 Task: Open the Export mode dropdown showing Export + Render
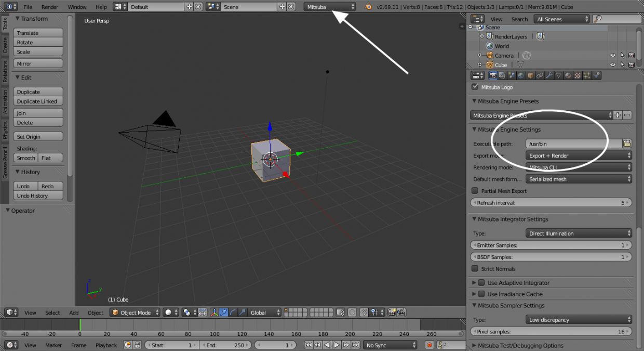click(x=579, y=155)
